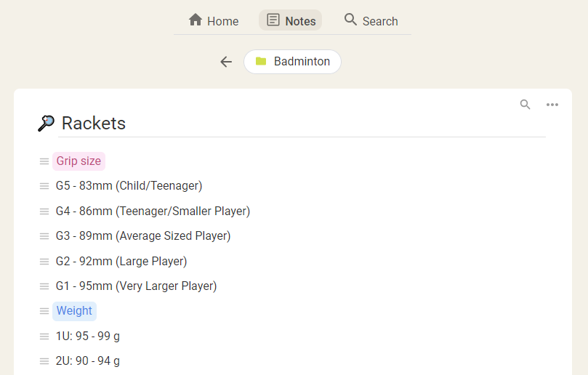Click the search magnifier icon in note

click(525, 105)
